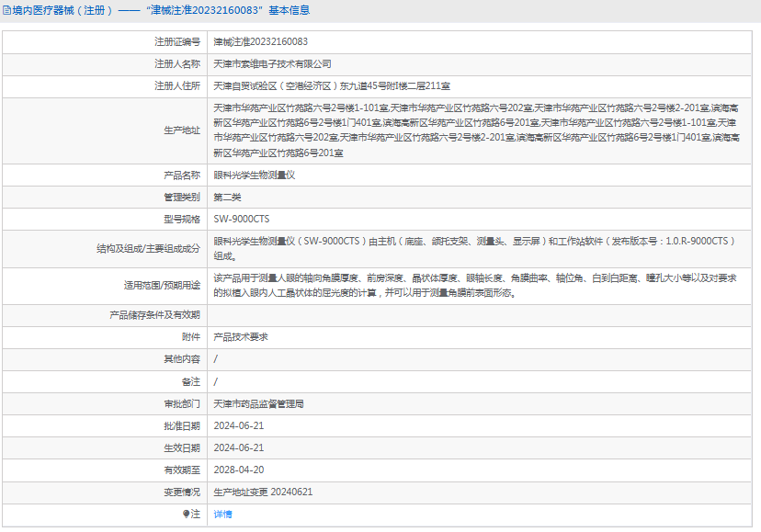The image size is (761, 532).
Task: Click the intended use text starting 该产品用于测量
Action: [x=475, y=286]
